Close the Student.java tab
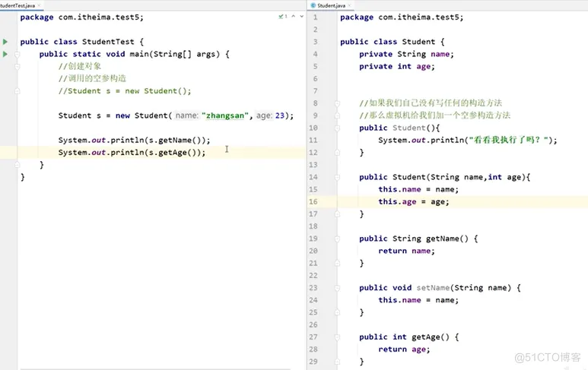The width and height of the screenshot is (588, 370). coord(349,5)
